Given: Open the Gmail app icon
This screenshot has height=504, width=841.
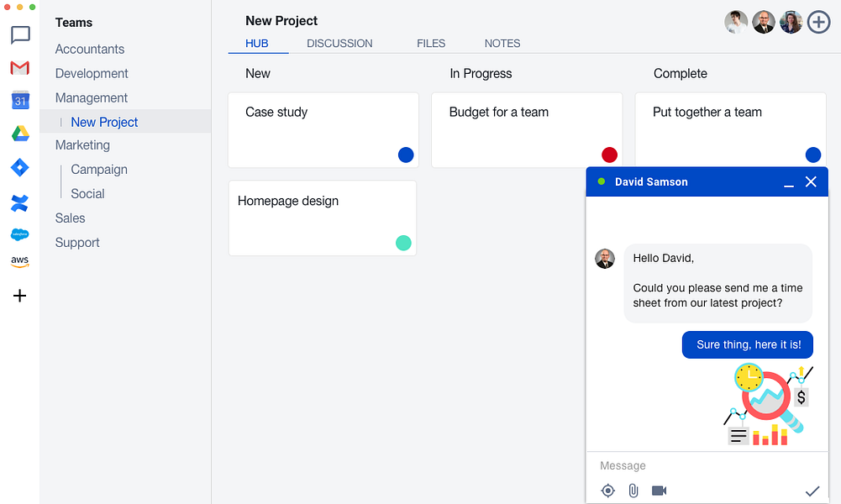Looking at the screenshot, I should pyautogui.click(x=20, y=68).
